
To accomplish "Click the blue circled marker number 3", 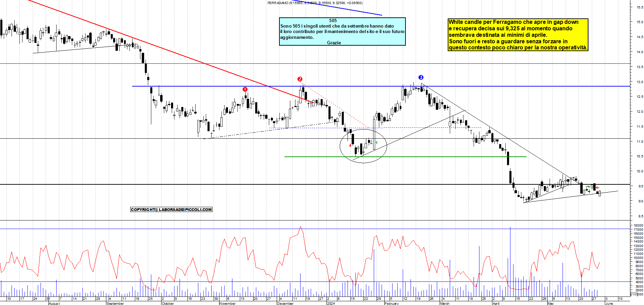I will pyautogui.click(x=421, y=77).
